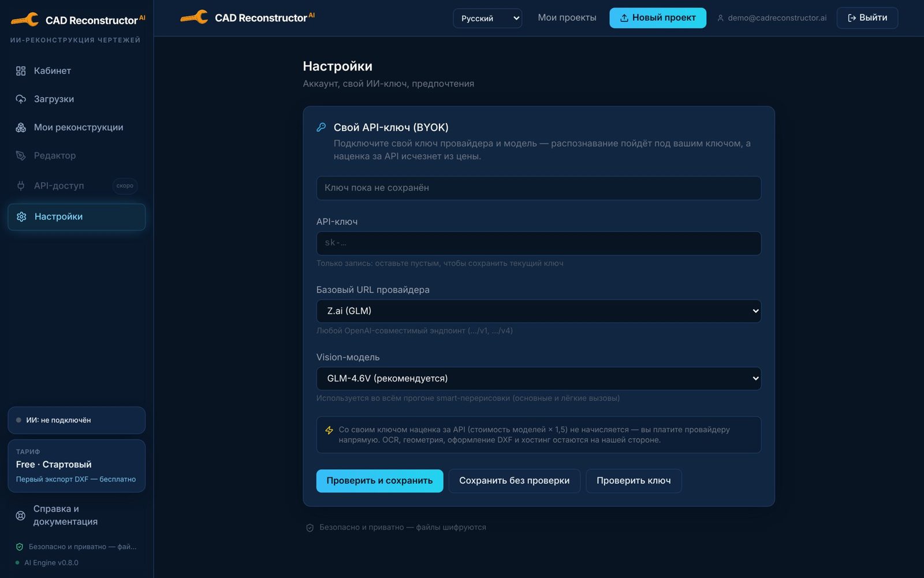This screenshot has height=578, width=924.
Task: Click Сохранить без проверки button
Action: pos(514,481)
